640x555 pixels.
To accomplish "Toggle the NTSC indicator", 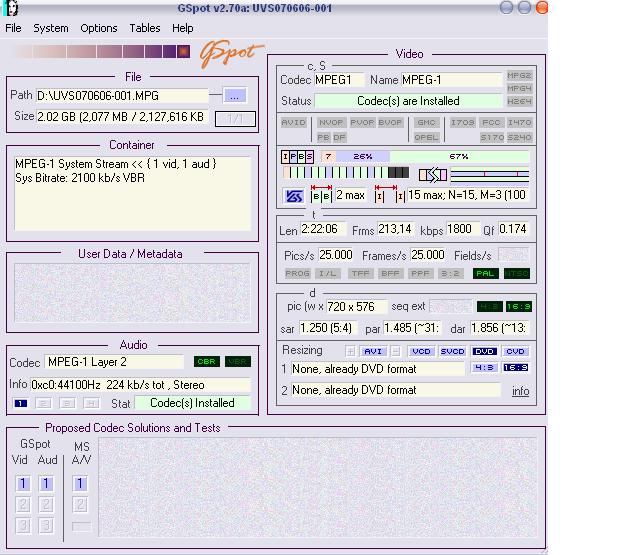I will click(517, 273).
